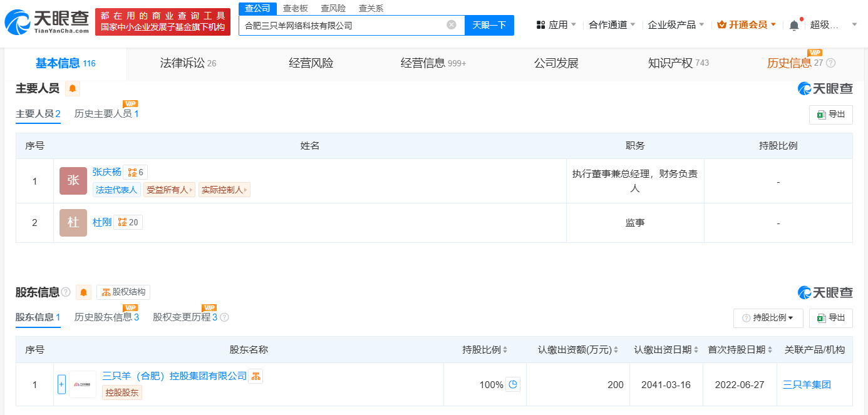Open equity tree icon after 三只羊控股集团有限公司
The width and height of the screenshot is (868, 415).
pos(256,376)
